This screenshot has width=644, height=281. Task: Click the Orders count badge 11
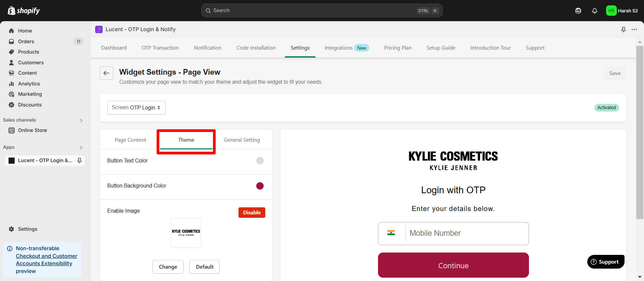pos(78,42)
